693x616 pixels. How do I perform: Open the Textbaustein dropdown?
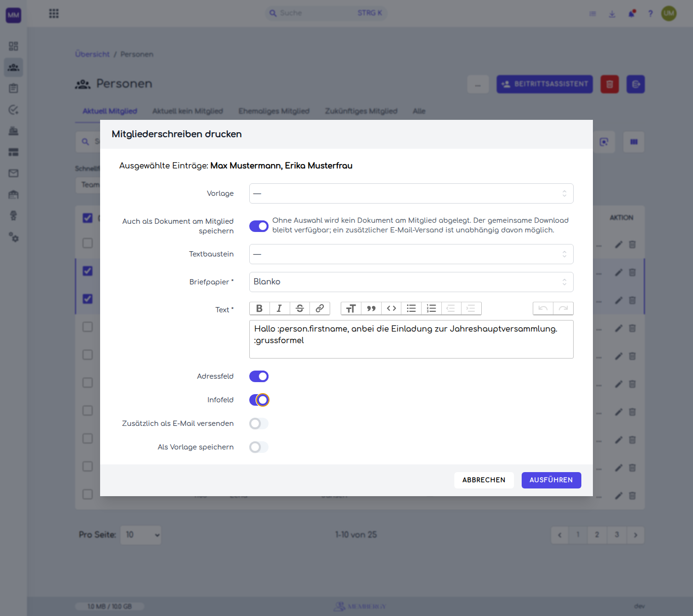click(x=411, y=254)
